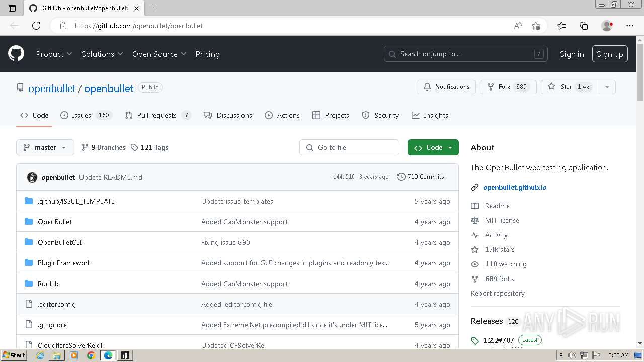The image size is (644, 362).
Task: Click the Search or jump to field
Action: [466, 54]
